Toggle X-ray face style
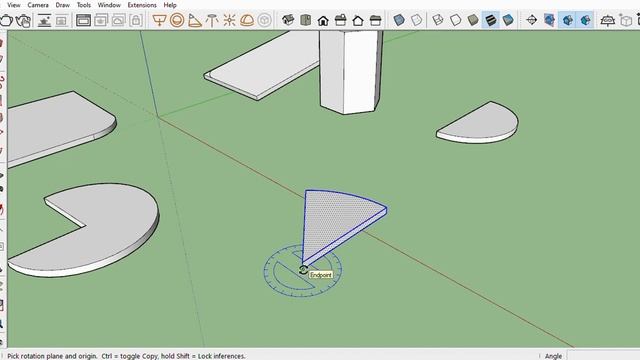This screenshot has width=640, height=360. [399, 20]
